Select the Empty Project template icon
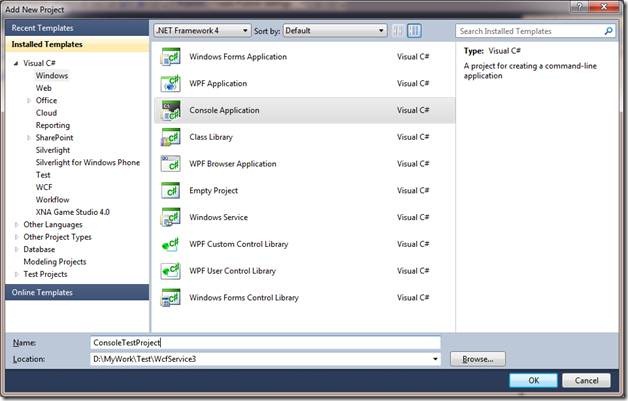628x401 pixels. click(170, 191)
